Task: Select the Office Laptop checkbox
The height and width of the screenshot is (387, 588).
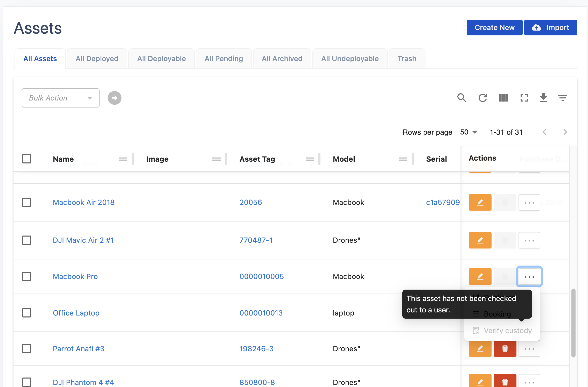Action: click(27, 313)
